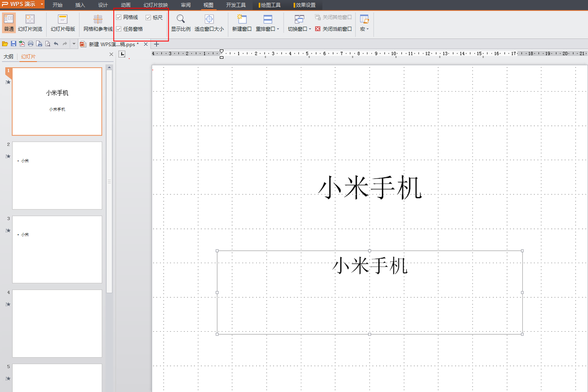
Task: Expand the Arrange Windows (重排窗口) dropdown arrow
Action: tap(278, 29)
